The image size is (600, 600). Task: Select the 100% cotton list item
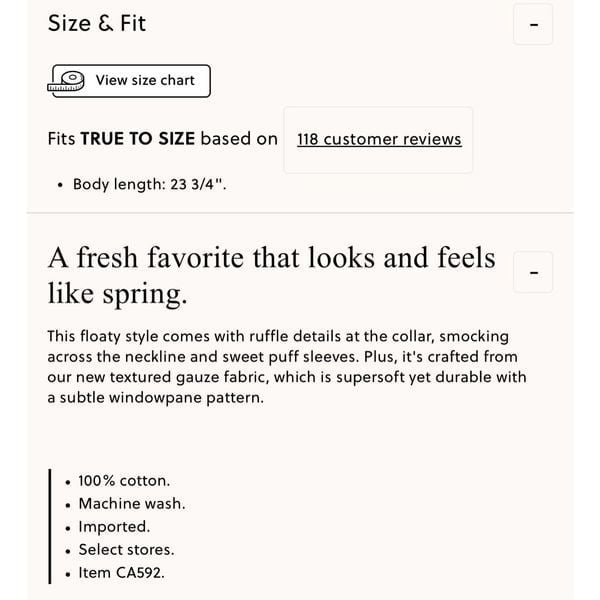[124, 481]
